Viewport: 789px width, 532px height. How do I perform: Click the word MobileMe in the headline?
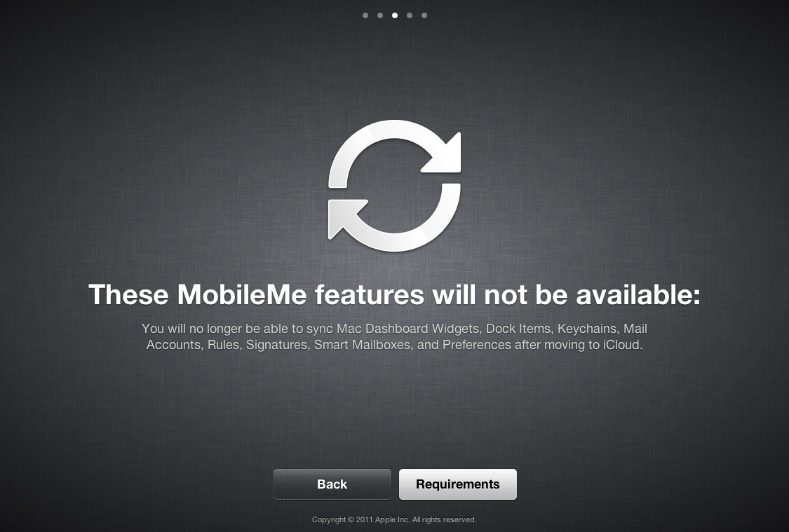242,294
